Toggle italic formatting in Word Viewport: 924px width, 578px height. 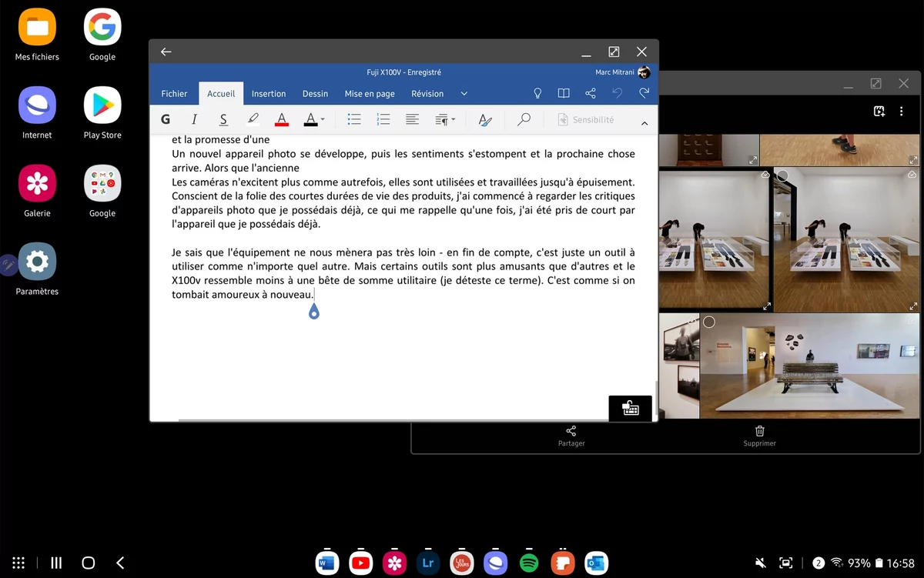tap(194, 119)
